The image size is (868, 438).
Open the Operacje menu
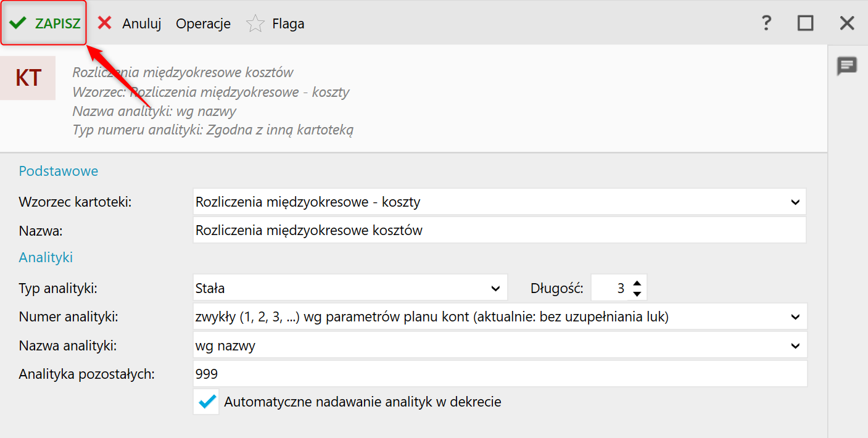coord(203,23)
